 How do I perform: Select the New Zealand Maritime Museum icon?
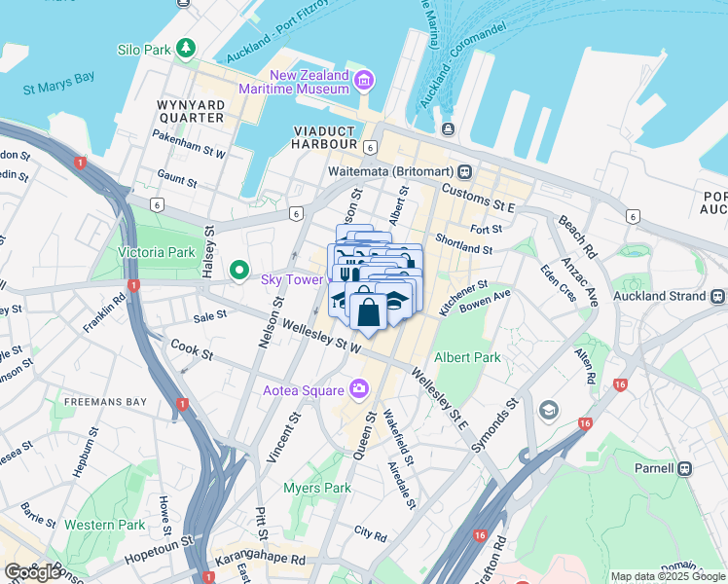coord(364,81)
